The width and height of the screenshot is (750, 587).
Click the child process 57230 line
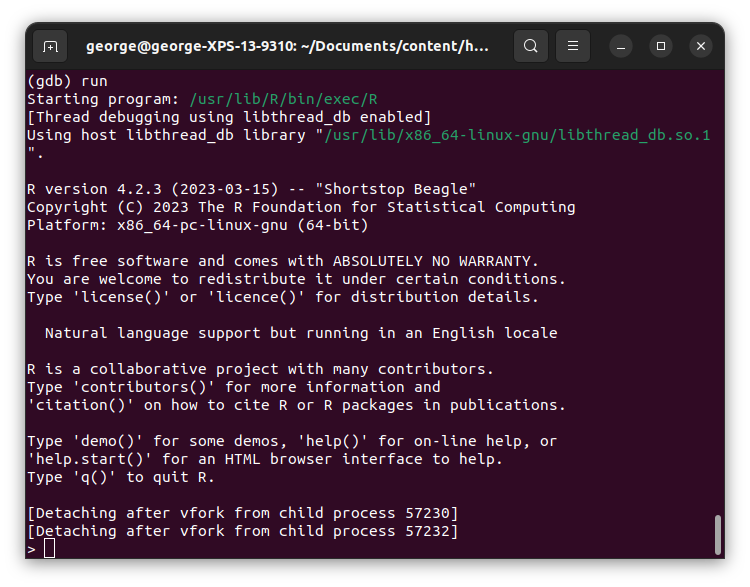coord(242,513)
